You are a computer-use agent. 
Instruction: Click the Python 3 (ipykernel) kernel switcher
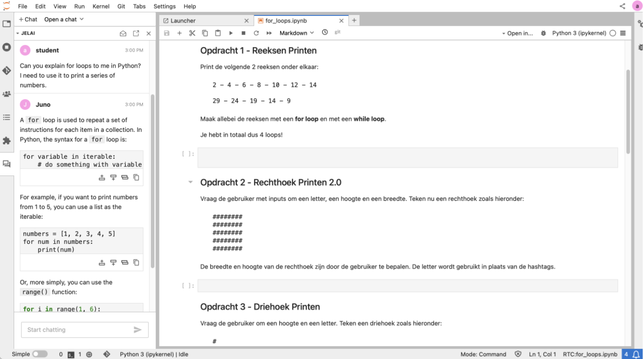579,33
